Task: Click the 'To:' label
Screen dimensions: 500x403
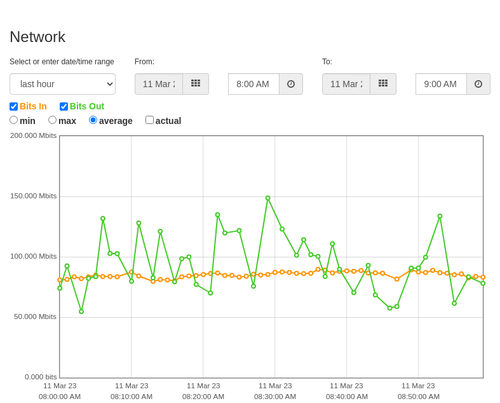Action: pos(327,62)
